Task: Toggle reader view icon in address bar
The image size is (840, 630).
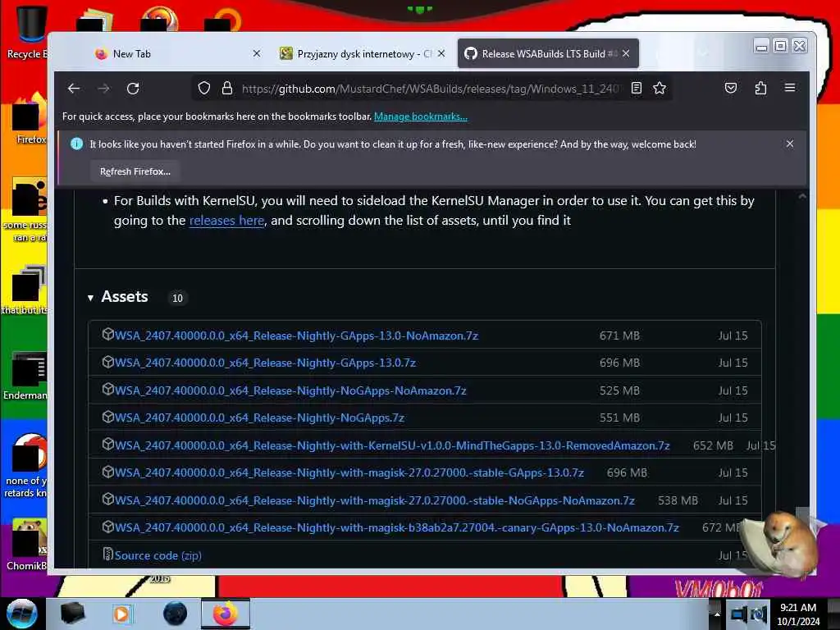Action: click(637, 89)
